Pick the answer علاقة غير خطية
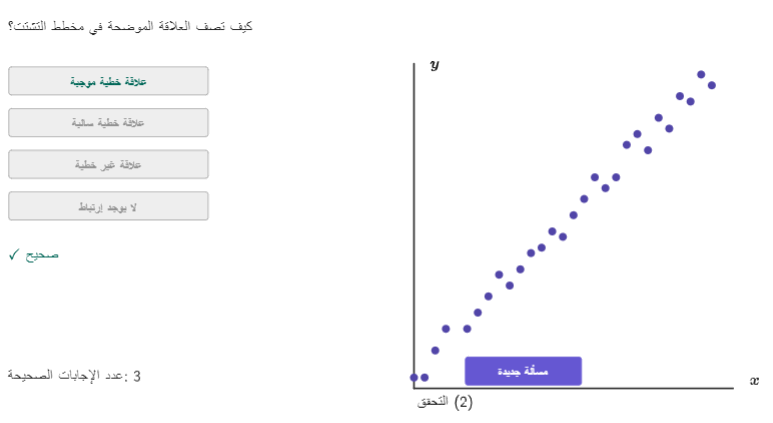The width and height of the screenshot is (773, 423). 108,164
